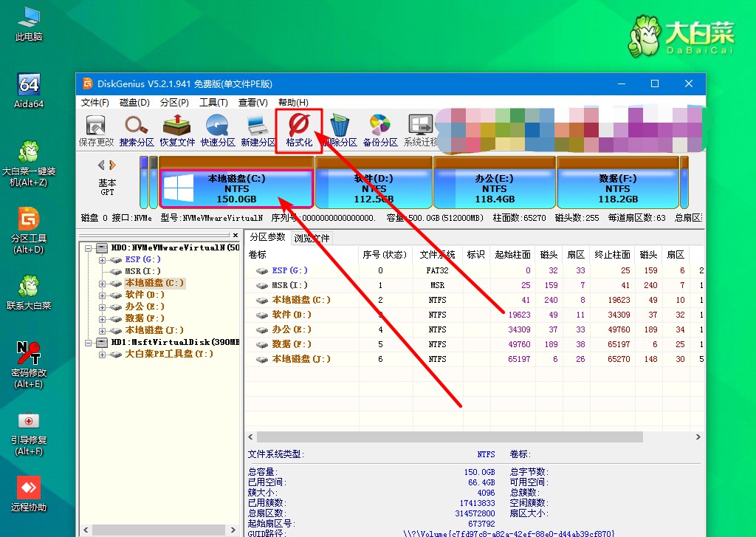Select the 办公(E:) partition bar block
The height and width of the screenshot is (537, 756).
click(494, 188)
